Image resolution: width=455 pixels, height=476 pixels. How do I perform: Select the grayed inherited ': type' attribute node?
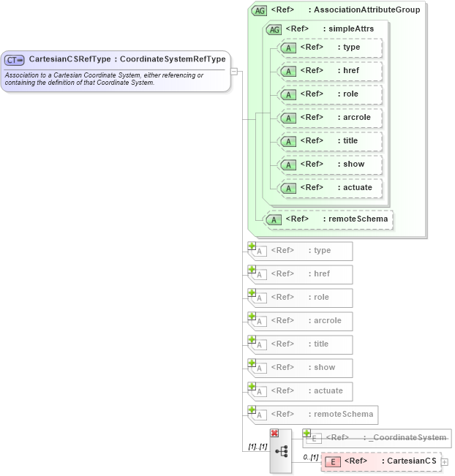[300, 251]
